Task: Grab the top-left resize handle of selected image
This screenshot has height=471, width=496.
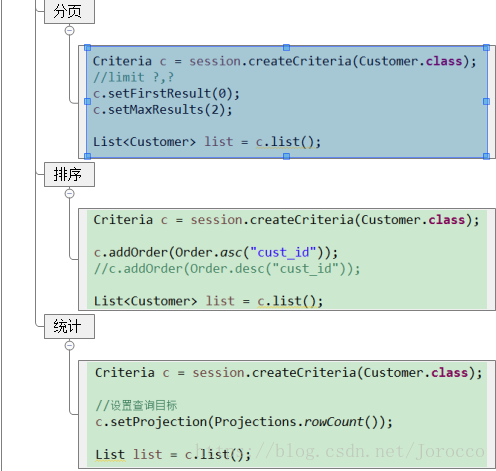Action: point(88,48)
